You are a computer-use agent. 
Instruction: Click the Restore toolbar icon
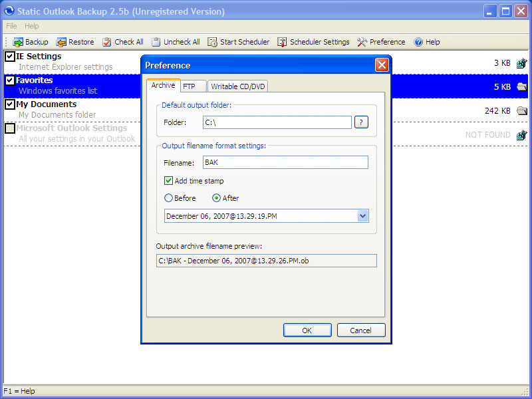[61, 42]
